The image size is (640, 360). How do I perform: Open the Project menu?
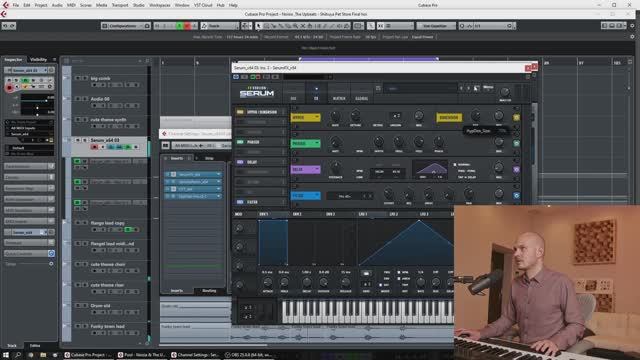(x=41, y=5)
